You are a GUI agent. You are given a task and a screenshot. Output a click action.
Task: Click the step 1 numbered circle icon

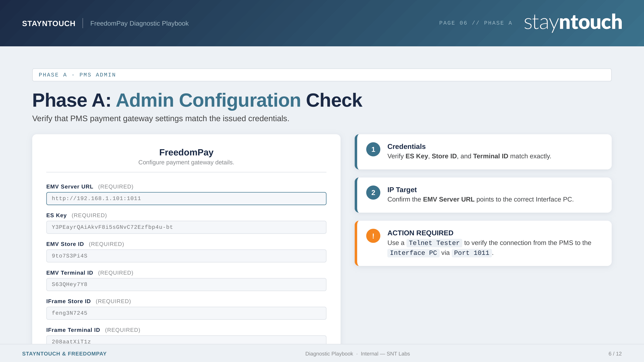tap(373, 149)
